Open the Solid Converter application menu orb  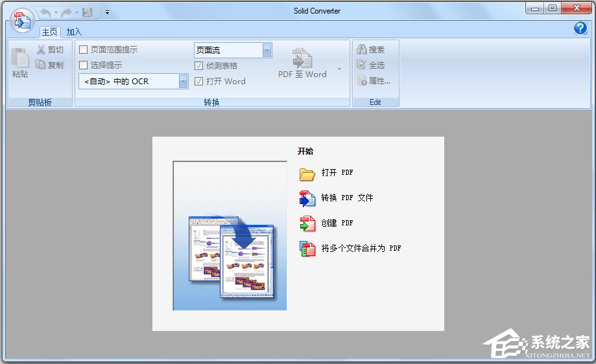pos(21,20)
